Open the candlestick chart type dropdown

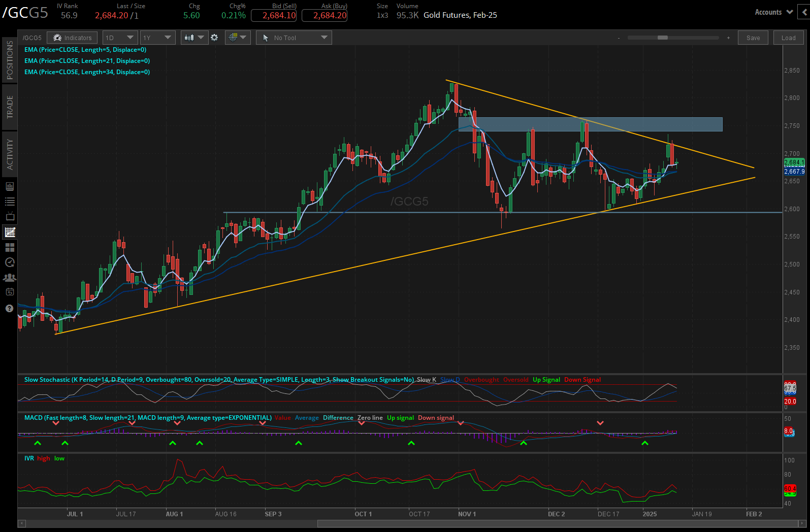pyautogui.click(x=194, y=38)
